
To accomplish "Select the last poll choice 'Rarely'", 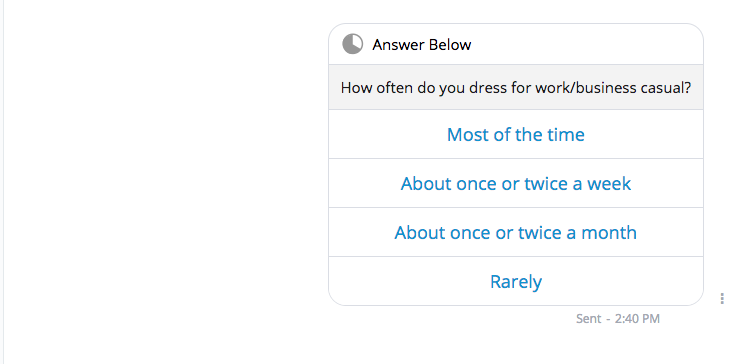I will [516, 281].
